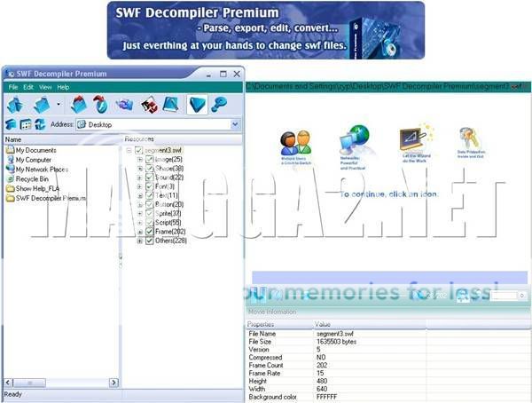This screenshot has height=403, width=532.
Task: Click the Name column header
Action: (x=62, y=139)
